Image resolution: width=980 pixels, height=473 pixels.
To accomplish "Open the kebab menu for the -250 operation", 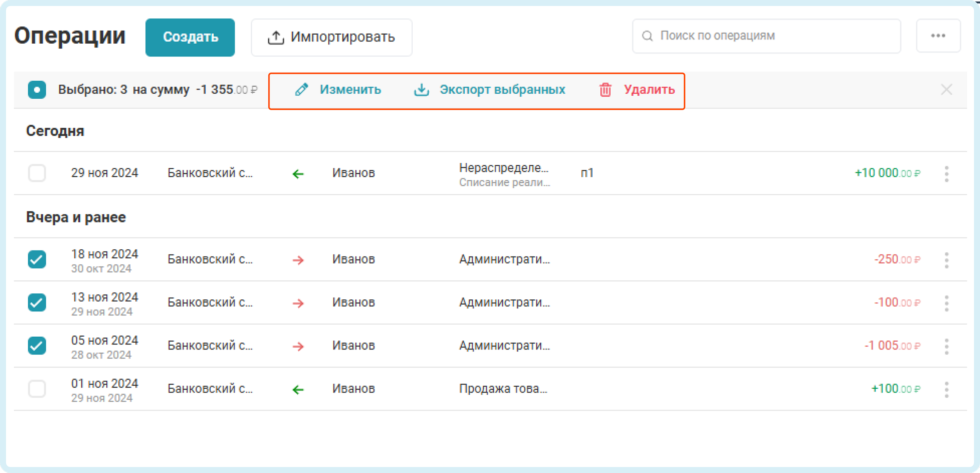I will [946, 260].
